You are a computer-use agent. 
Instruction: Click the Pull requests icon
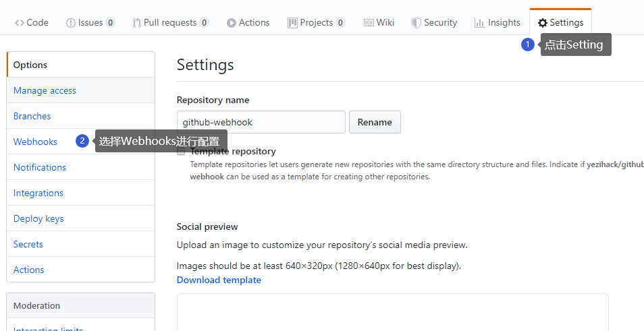137,23
